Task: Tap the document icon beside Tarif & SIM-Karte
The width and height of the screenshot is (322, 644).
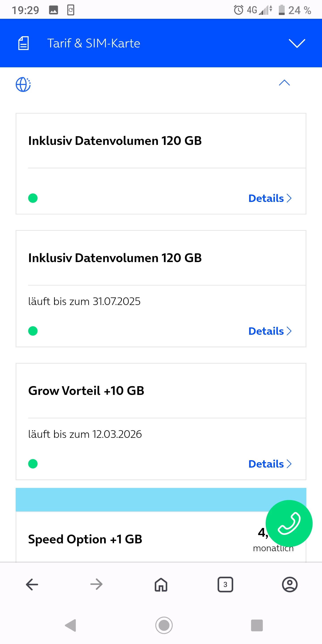Action: 23,43
